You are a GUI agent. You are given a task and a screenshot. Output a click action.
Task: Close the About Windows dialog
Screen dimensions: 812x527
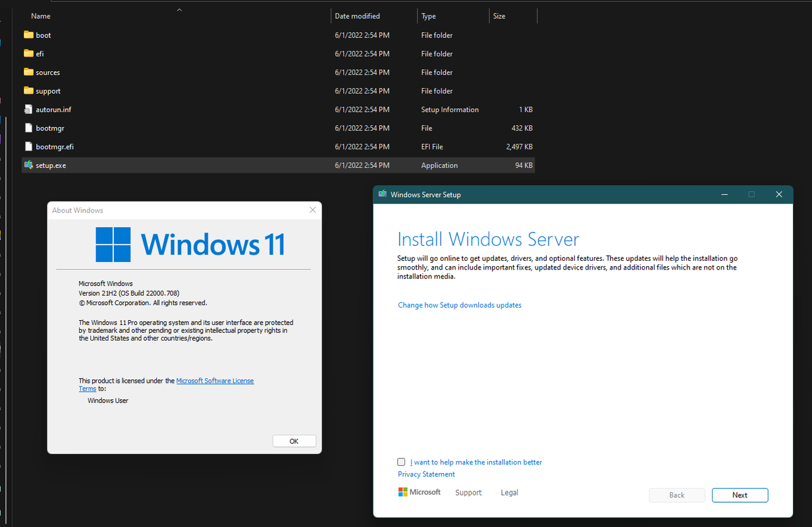click(313, 210)
